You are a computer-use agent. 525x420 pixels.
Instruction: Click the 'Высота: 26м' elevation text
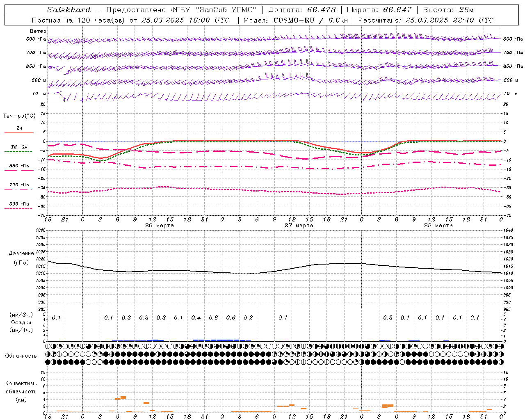448,10
